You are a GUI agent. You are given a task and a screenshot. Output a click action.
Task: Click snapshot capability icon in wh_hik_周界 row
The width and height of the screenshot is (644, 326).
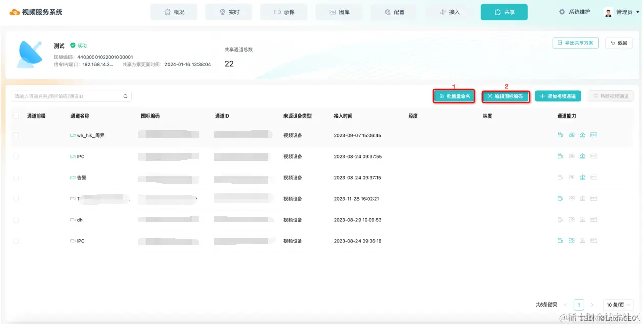(x=571, y=135)
